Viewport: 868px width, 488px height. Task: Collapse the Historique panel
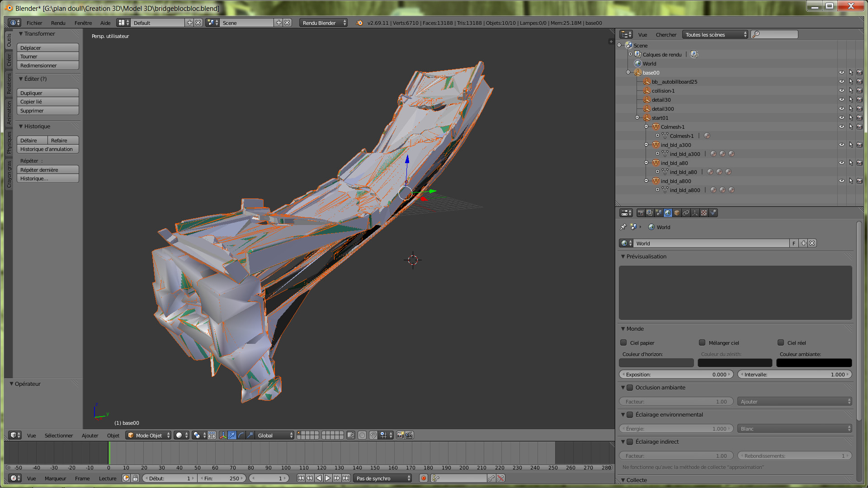click(21, 127)
